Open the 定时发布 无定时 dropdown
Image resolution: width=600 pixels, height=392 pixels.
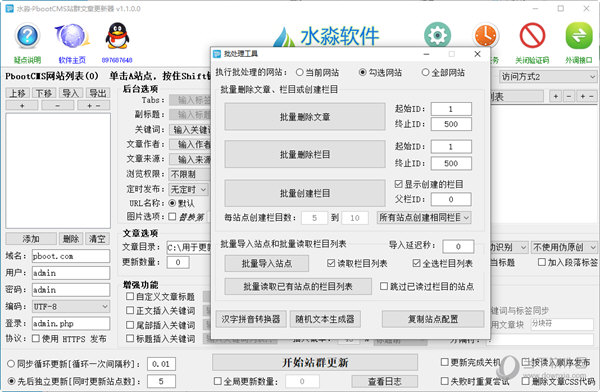pyautogui.click(x=189, y=189)
